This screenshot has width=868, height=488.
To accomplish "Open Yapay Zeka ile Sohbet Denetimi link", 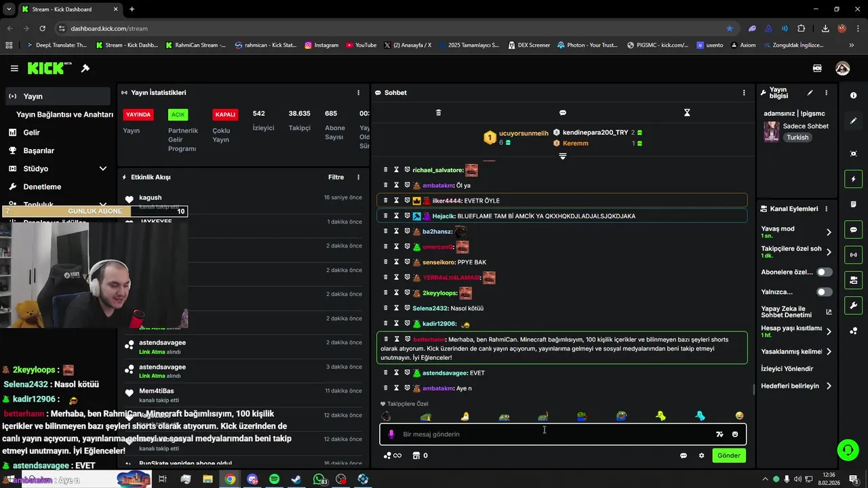I will 796,312.
